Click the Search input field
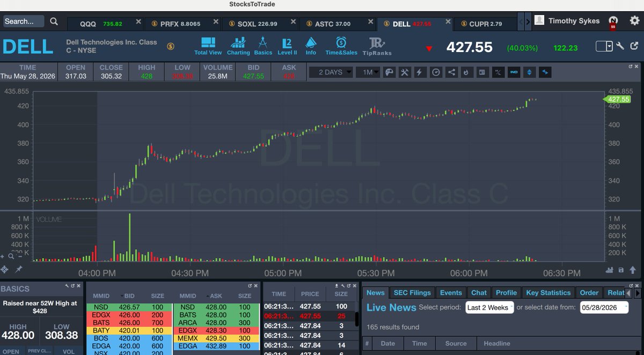 pos(24,21)
